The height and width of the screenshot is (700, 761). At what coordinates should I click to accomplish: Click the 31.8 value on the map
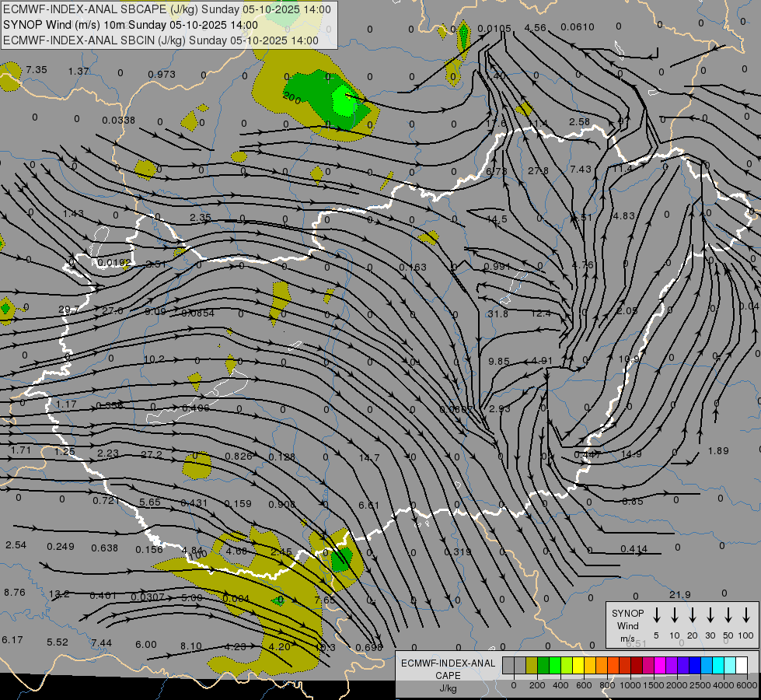click(497, 314)
